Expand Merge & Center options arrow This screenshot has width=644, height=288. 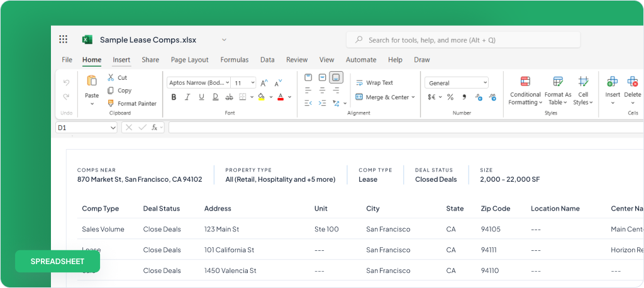click(x=413, y=97)
